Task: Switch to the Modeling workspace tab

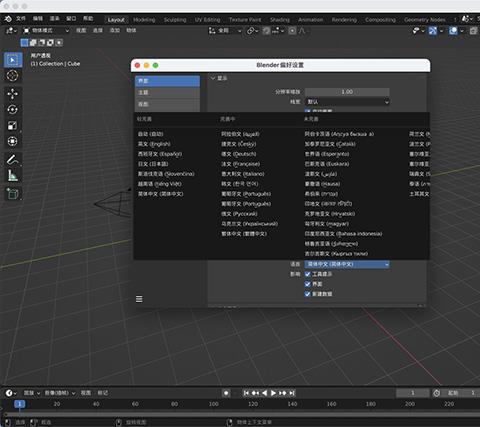Action: pos(144,20)
